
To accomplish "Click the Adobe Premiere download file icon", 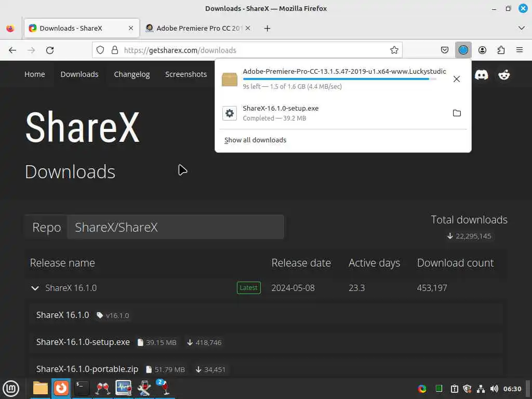I will pyautogui.click(x=229, y=79).
